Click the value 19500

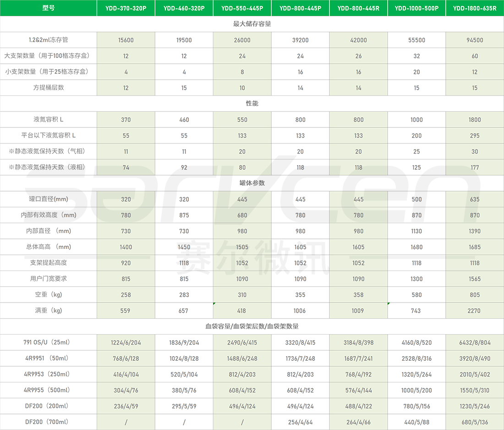tap(184, 40)
